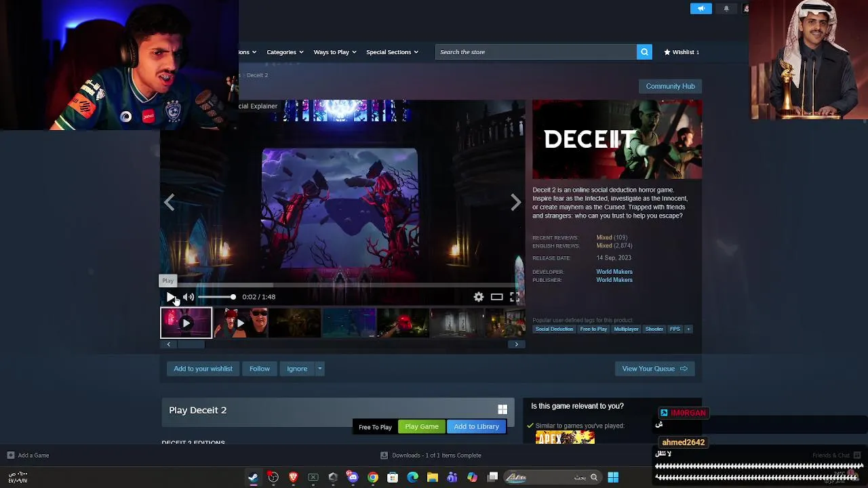The width and height of the screenshot is (868, 488).
Task: Open Steam from the taskbar
Action: (x=253, y=477)
